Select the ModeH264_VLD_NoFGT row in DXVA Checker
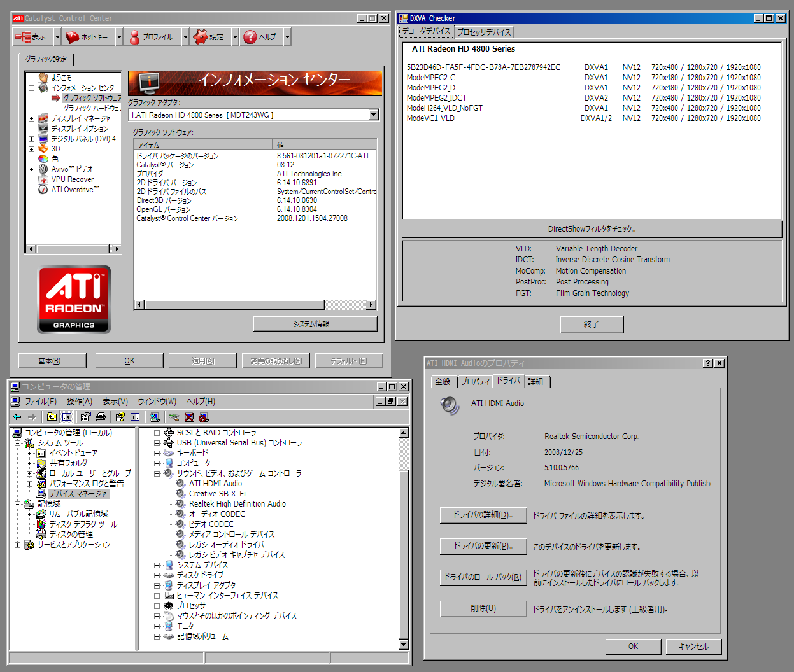The image size is (794, 672). tap(584, 108)
